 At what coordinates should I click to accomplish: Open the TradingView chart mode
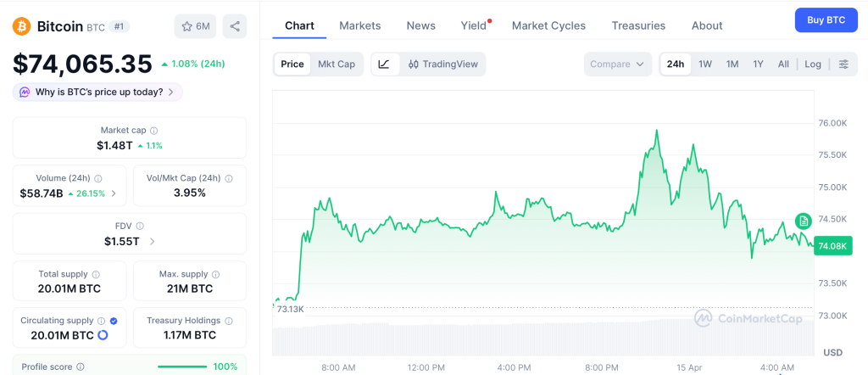(443, 64)
